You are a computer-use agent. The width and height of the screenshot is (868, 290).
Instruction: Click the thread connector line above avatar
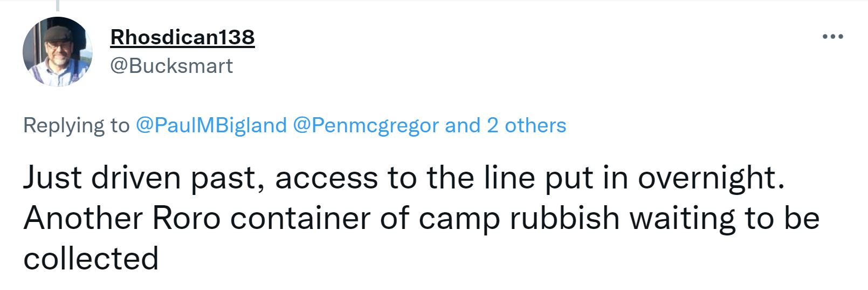coord(57,5)
